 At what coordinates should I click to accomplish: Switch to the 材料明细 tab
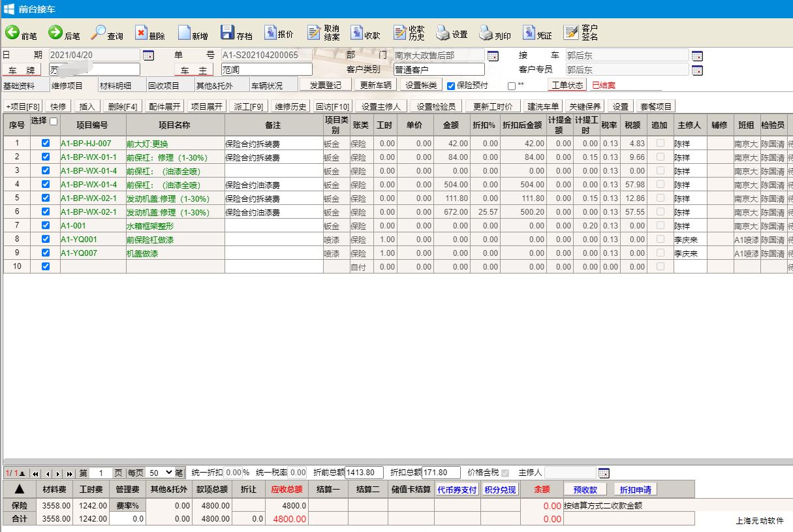click(x=115, y=86)
